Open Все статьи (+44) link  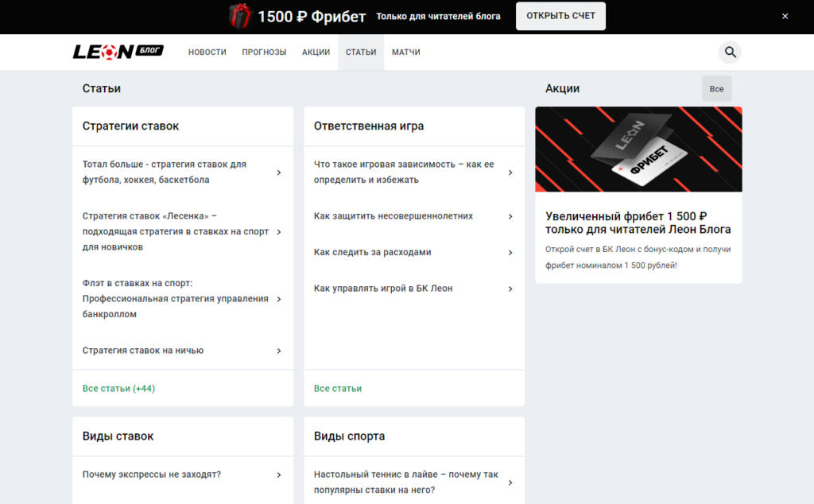coord(119,388)
